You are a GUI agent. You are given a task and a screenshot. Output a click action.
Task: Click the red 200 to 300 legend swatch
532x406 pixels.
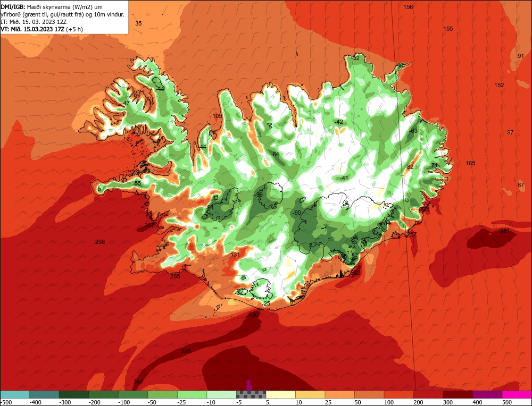428,394
